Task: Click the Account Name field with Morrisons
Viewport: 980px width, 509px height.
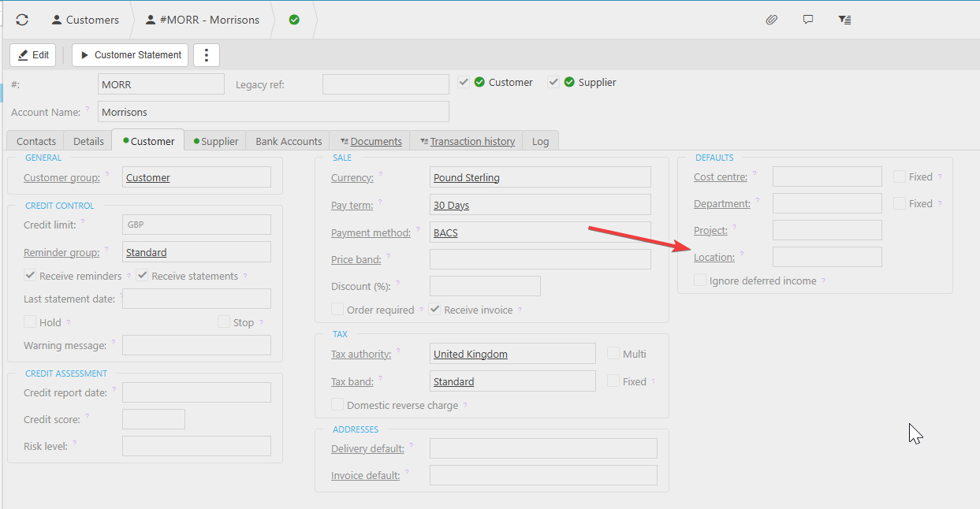Action: 274,112
